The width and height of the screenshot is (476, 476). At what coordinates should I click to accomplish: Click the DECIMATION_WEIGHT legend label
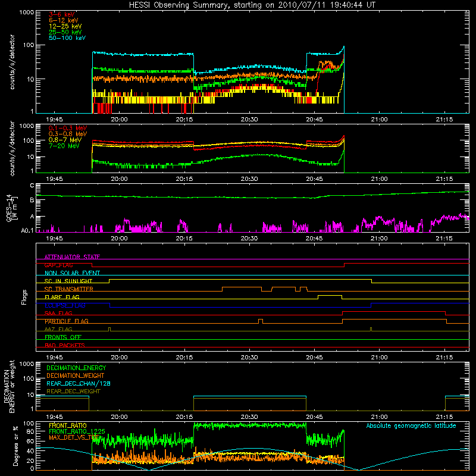click(76, 375)
